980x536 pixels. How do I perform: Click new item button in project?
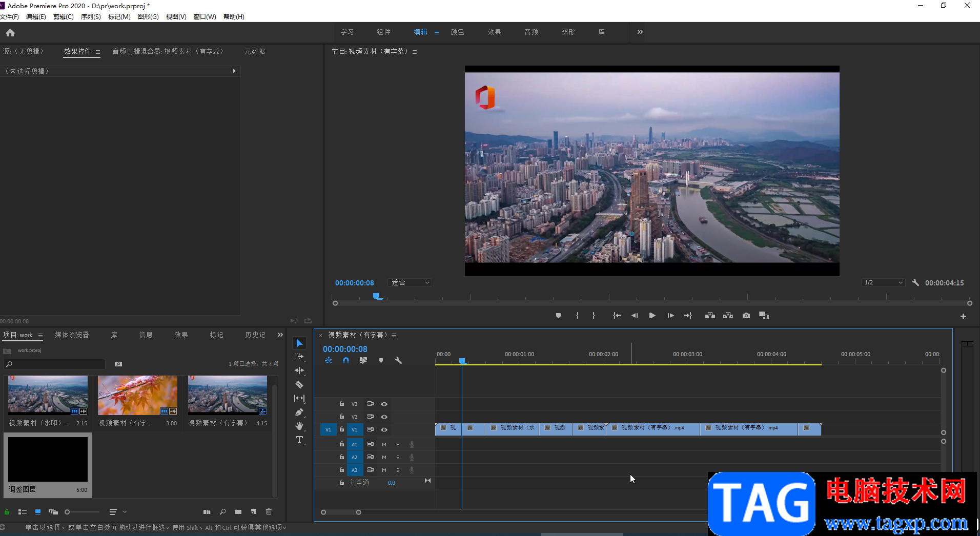click(253, 512)
